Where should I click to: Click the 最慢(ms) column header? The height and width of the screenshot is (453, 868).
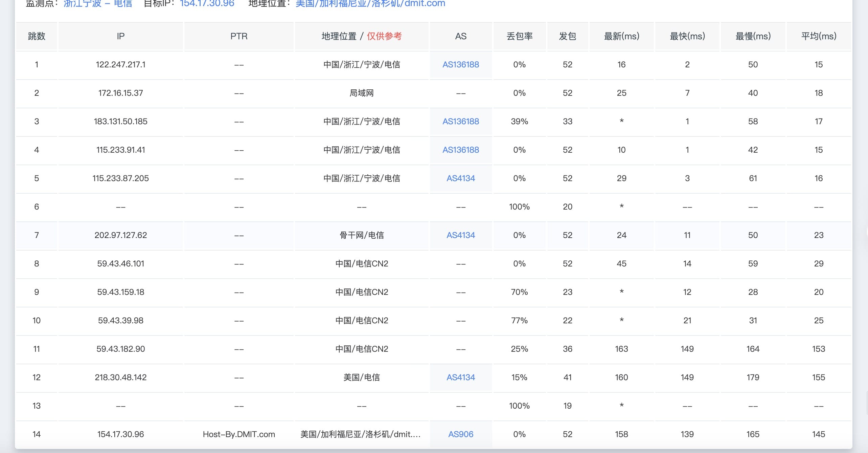tap(753, 36)
